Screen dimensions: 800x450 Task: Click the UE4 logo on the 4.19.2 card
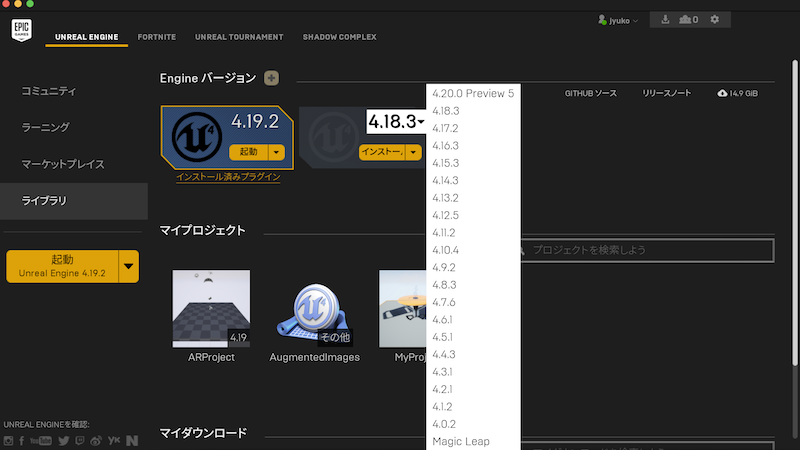point(196,137)
